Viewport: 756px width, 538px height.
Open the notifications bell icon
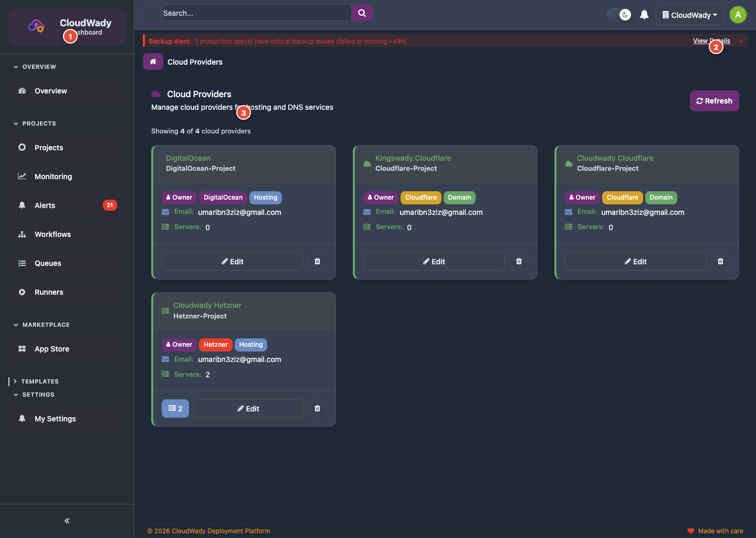click(x=644, y=15)
